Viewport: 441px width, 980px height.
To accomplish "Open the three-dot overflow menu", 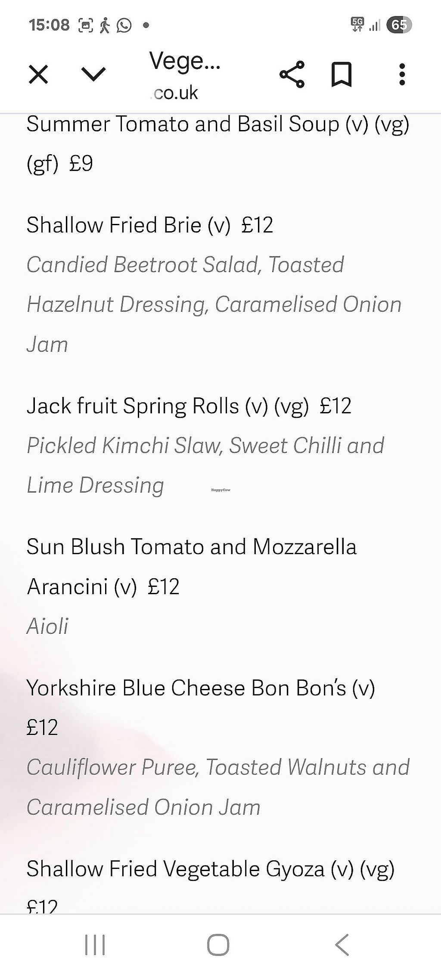I will pos(402,74).
